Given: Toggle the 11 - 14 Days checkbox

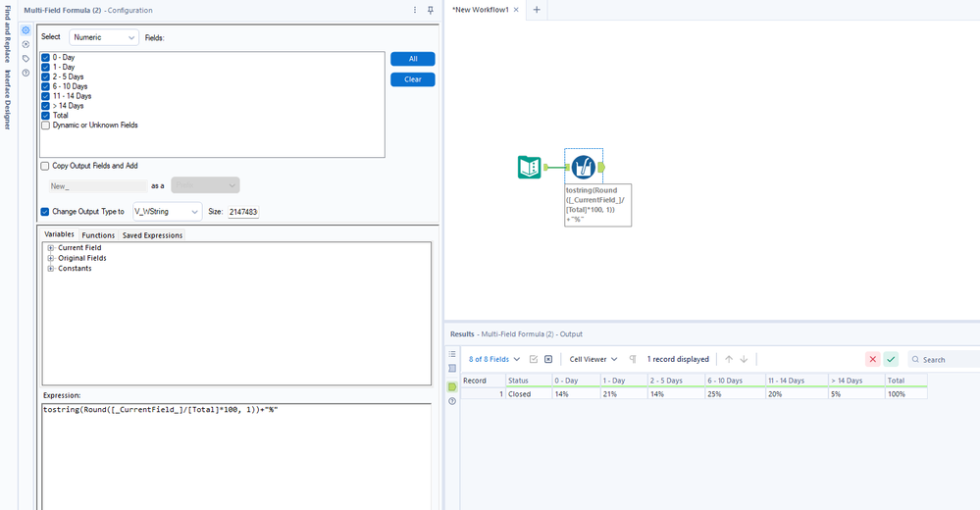Looking at the screenshot, I should (46, 96).
